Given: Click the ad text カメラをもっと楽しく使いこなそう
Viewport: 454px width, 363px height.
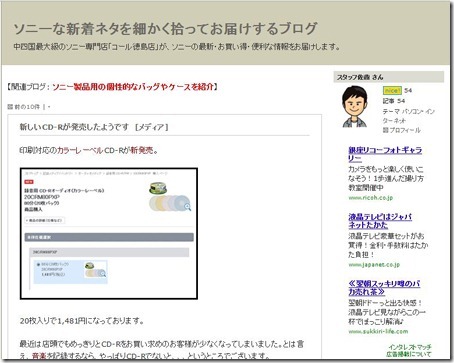Looking at the screenshot, I should pyautogui.click(x=386, y=178).
